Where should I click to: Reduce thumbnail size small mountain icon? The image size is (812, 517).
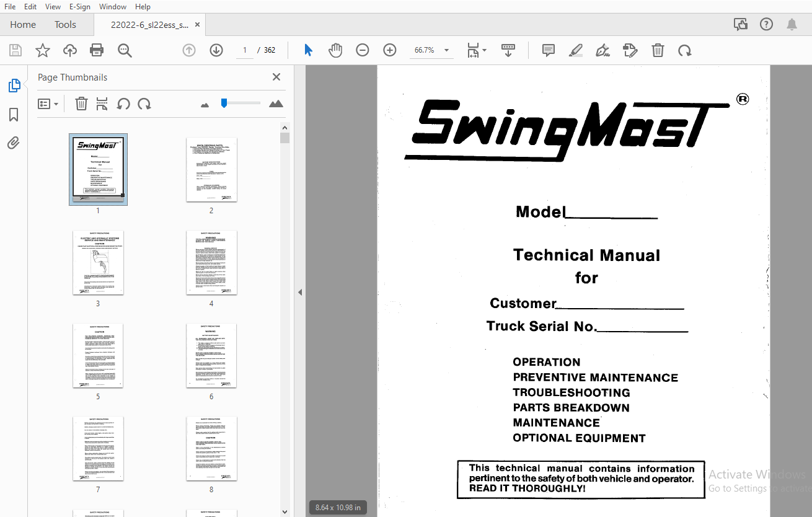tap(205, 105)
